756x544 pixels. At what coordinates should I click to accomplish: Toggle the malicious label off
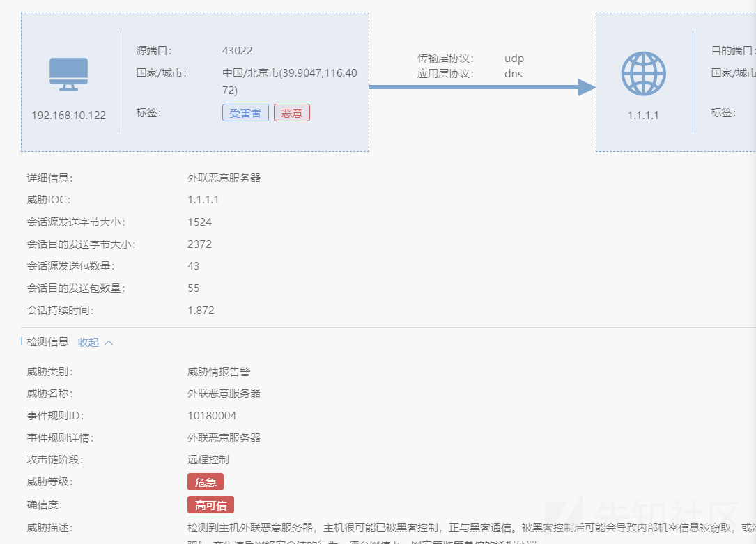point(292,112)
